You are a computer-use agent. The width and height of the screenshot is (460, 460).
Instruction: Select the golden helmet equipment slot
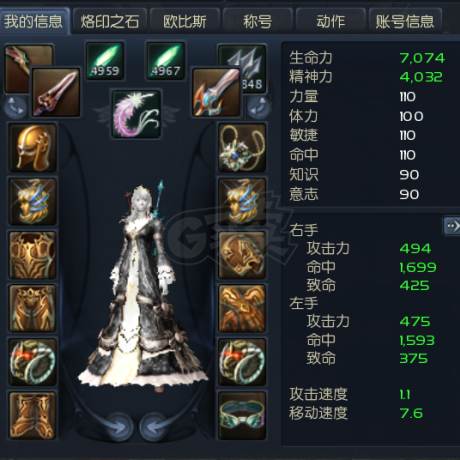coord(32,147)
